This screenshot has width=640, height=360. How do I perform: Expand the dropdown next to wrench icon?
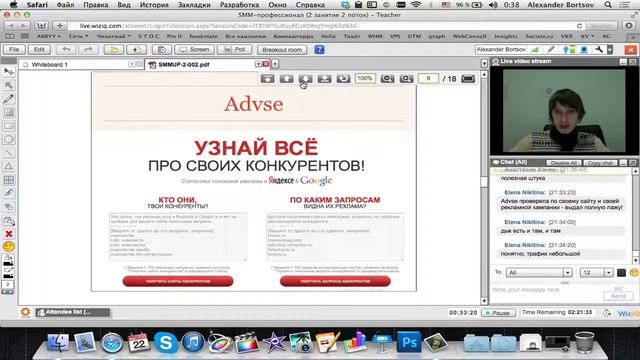pyautogui.click(x=610, y=49)
